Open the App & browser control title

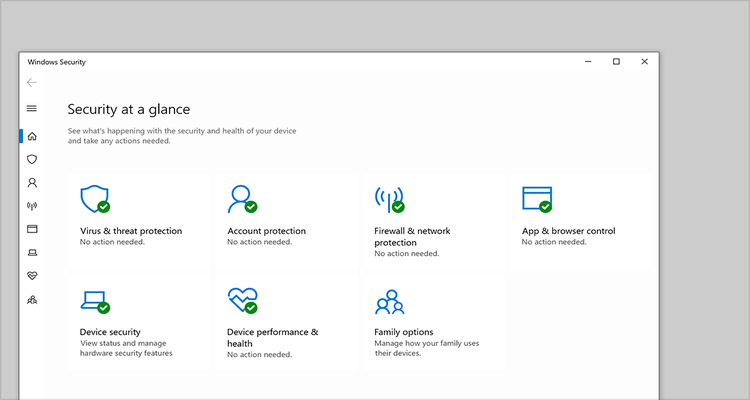pos(569,231)
